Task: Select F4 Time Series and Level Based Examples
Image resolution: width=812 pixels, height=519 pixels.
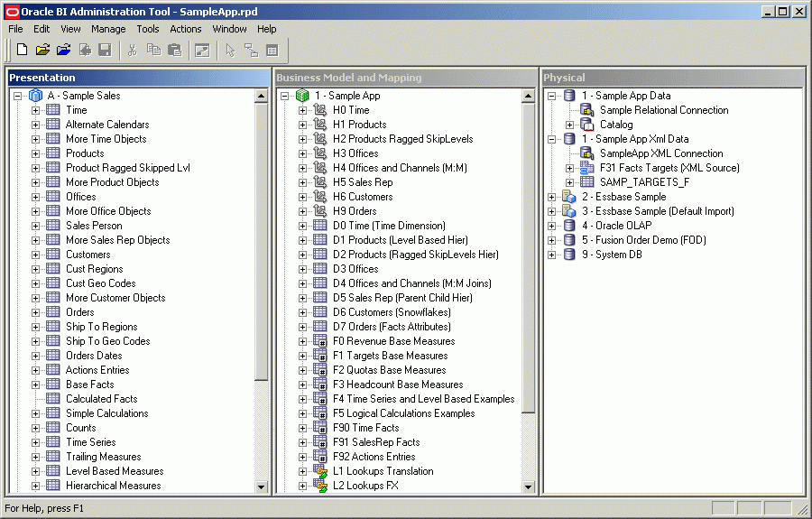Action: coord(424,399)
